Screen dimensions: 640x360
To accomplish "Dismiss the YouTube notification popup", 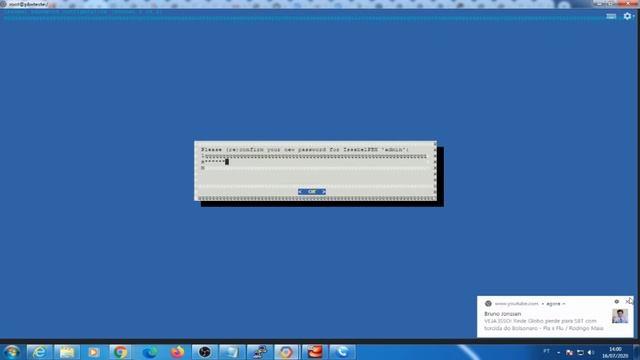I will [x=628, y=302].
